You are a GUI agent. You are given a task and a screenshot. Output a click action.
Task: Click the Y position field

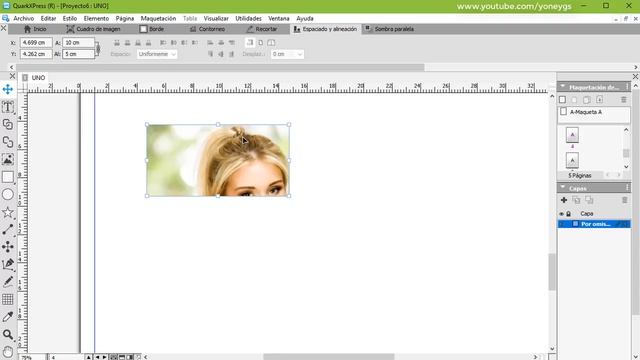pos(36,54)
